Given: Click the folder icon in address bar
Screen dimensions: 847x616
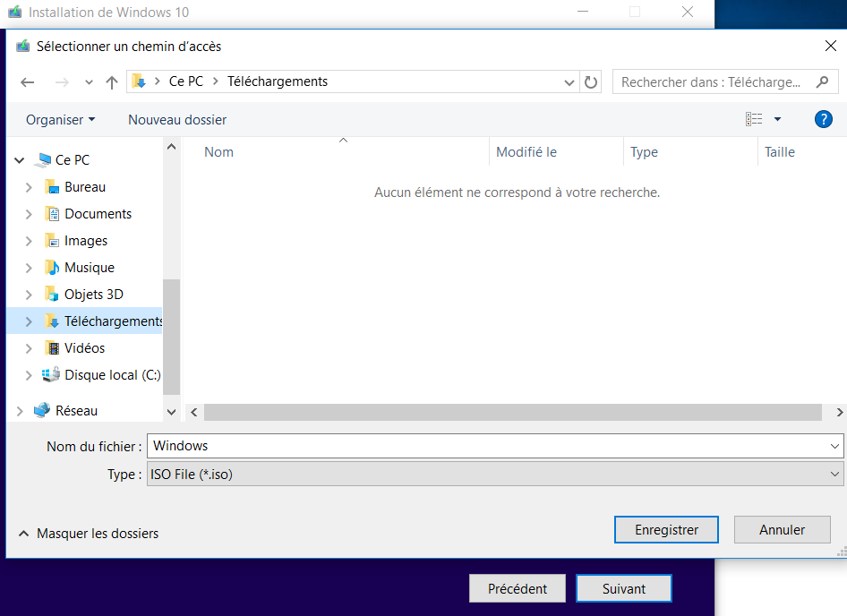Looking at the screenshot, I should (139, 81).
